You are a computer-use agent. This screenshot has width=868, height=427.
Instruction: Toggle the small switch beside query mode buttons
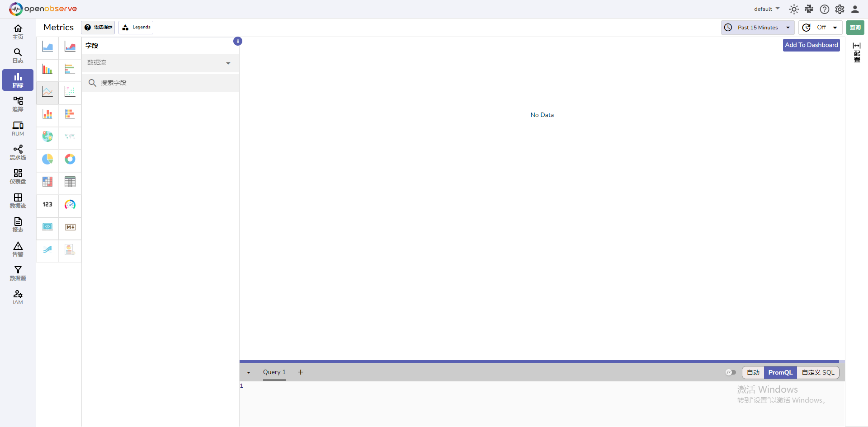tap(731, 372)
